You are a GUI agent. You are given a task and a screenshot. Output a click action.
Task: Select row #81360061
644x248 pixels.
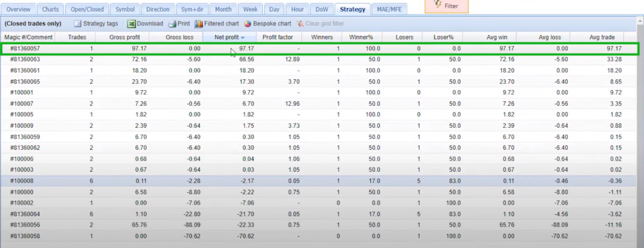319,70
